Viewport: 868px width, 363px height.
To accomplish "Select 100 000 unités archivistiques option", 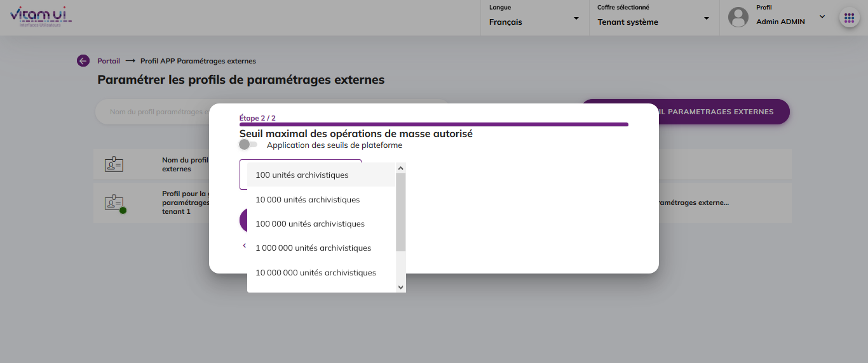I will tap(310, 223).
